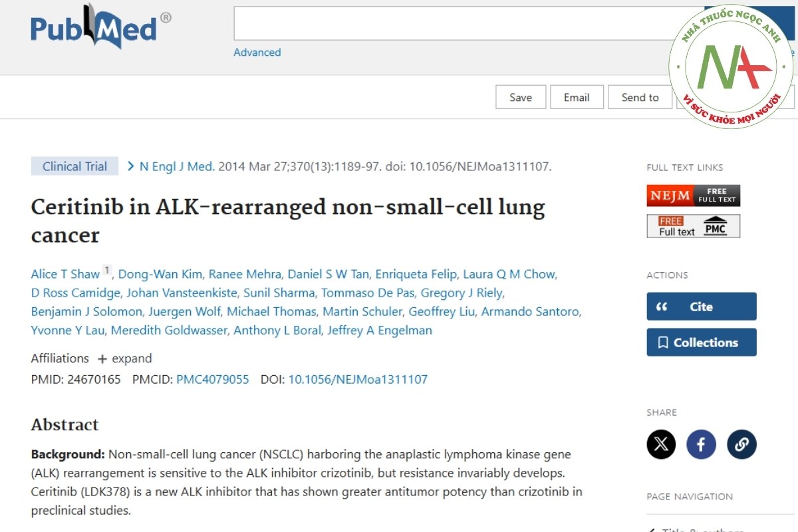This screenshot has height=532, width=798.
Task: Open the PMC free full text link
Action: click(x=693, y=226)
